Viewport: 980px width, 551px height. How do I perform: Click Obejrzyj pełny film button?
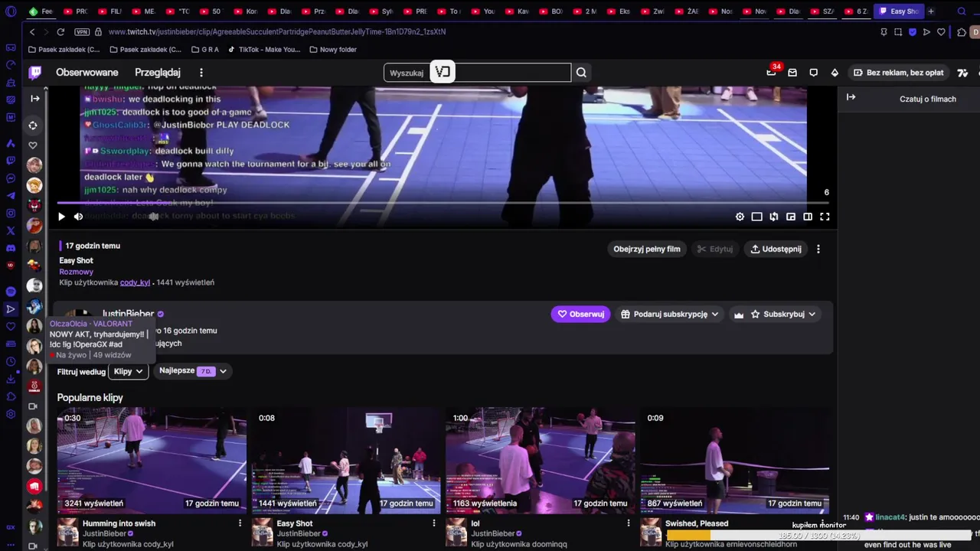(x=647, y=249)
